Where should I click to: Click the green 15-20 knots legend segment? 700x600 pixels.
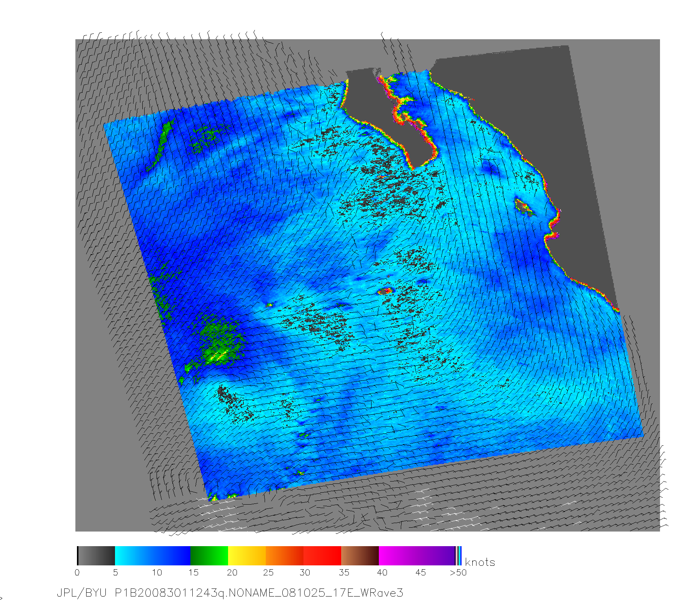tap(210, 555)
